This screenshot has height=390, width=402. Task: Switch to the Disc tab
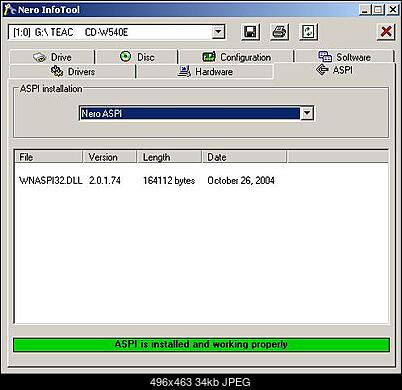(x=137, y=57)
